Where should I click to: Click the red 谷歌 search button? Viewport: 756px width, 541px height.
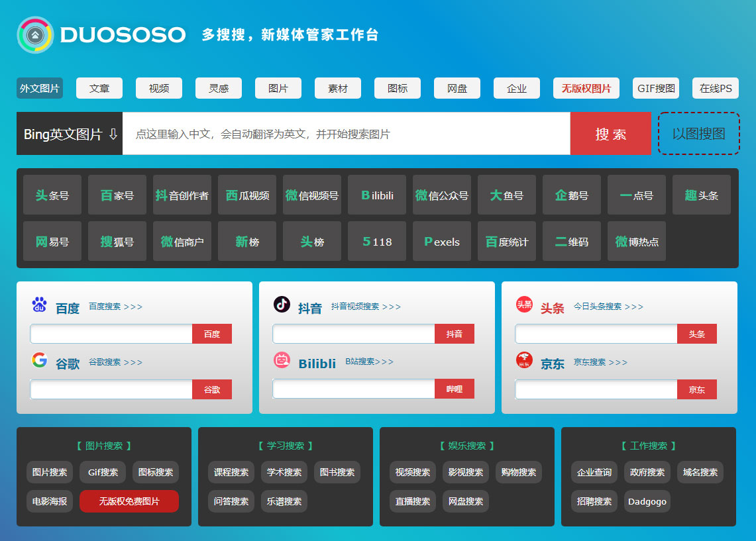(x=212, y=389)
